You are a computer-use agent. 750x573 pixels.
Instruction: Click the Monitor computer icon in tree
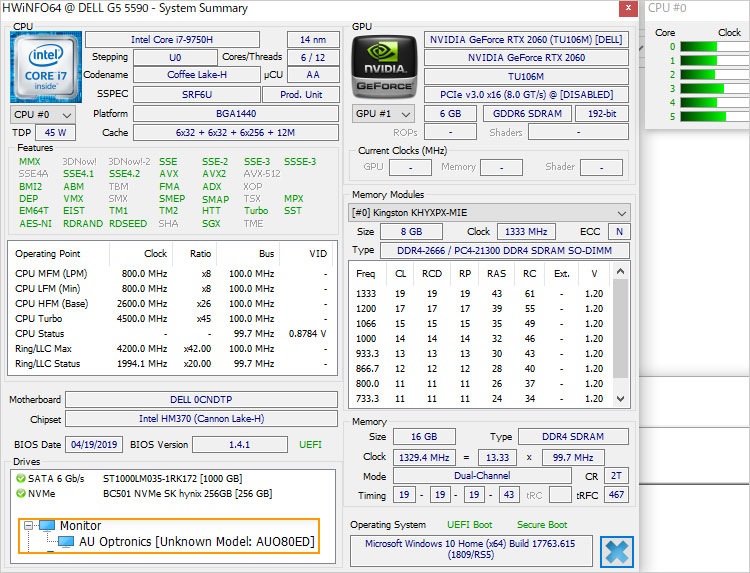[x=46, y=526]
